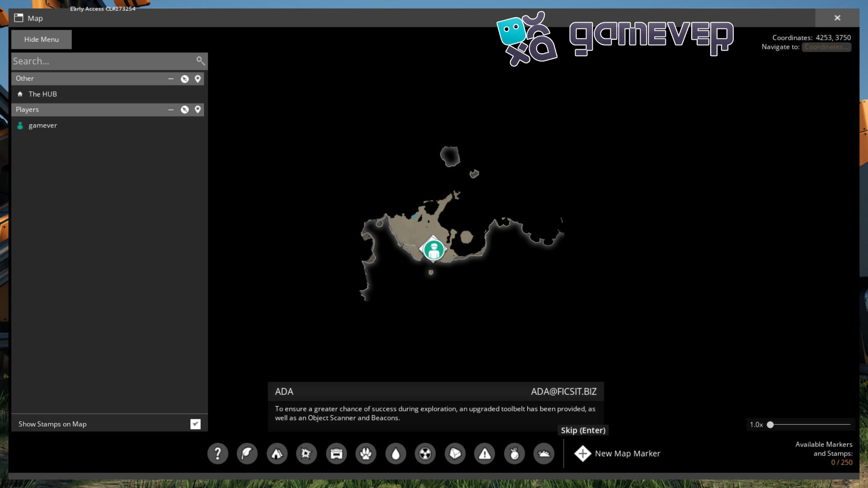Select the storage crate stamp
Image resolution: width=868 pixels, height=488 pixels.
[336, 453]
